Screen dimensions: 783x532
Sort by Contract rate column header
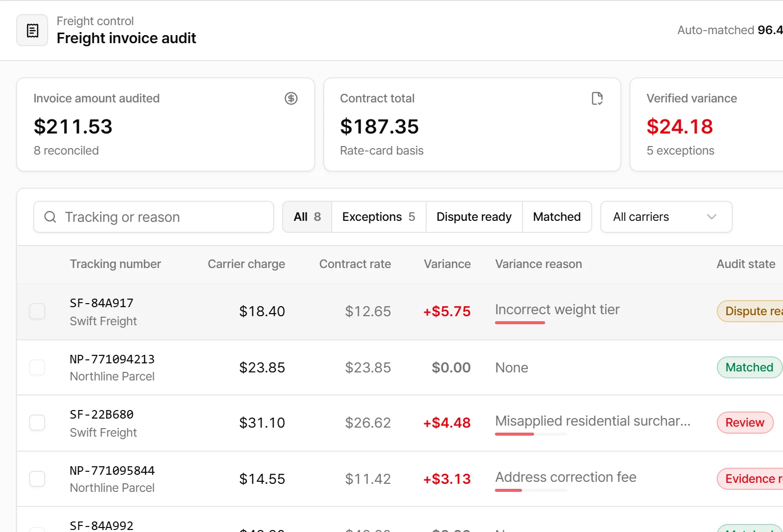click(355, 264)
